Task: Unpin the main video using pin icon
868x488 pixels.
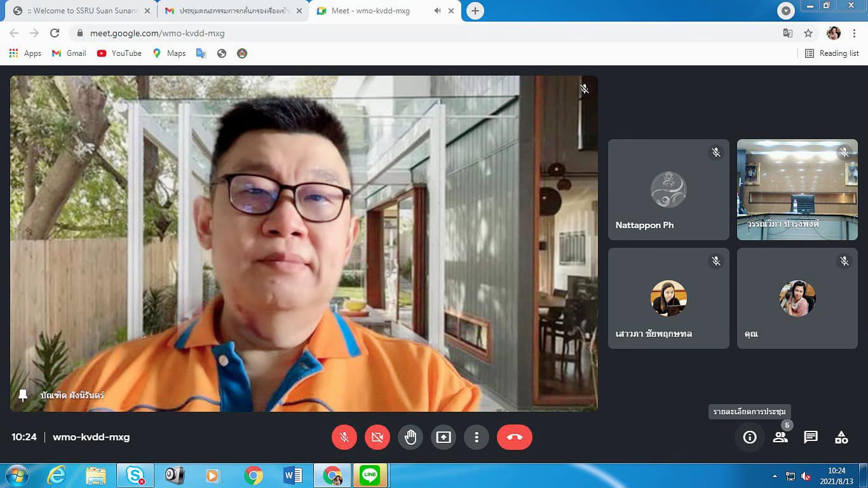Action: pyautogui.click(x=23, y=395)
